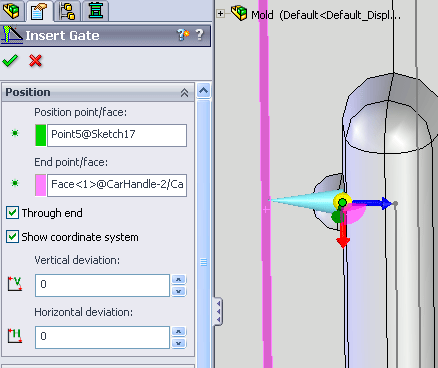Image resolution: width=438 pixels, height=368 pixels.
Task: Click the Insert Gate title icon
Action: pyautogui.click(x=12, y=35)
